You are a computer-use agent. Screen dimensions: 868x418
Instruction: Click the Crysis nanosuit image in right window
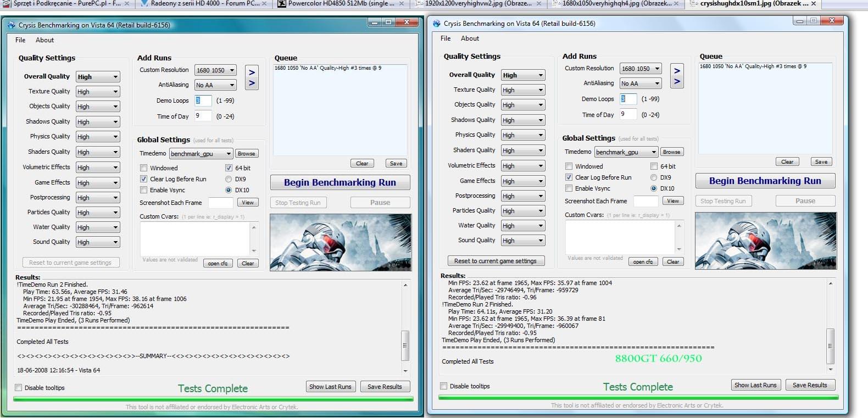click(x=765, y=240)
